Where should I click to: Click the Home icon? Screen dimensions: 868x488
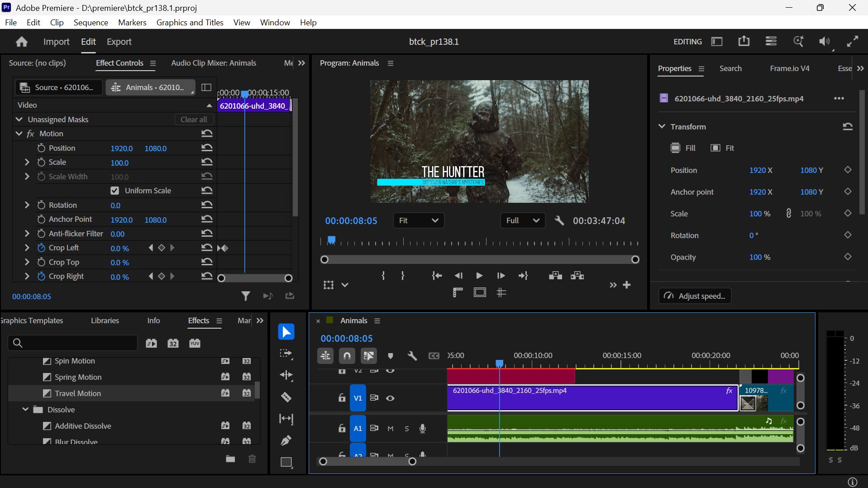pos(22,42)
